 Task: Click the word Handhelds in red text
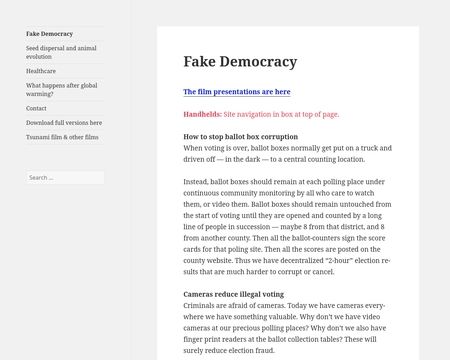(x=202, y=114)
